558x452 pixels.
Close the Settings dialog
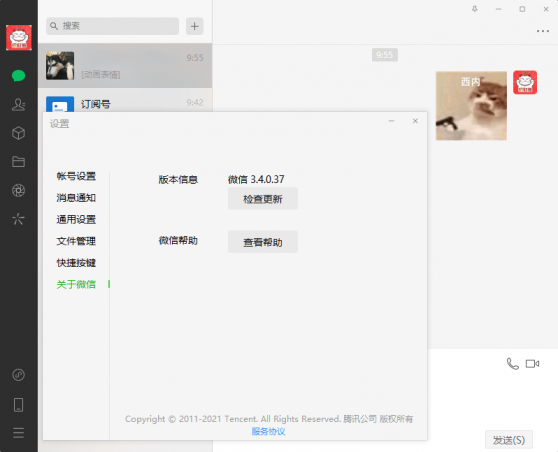pyautogui.click(x=415, y=121)
